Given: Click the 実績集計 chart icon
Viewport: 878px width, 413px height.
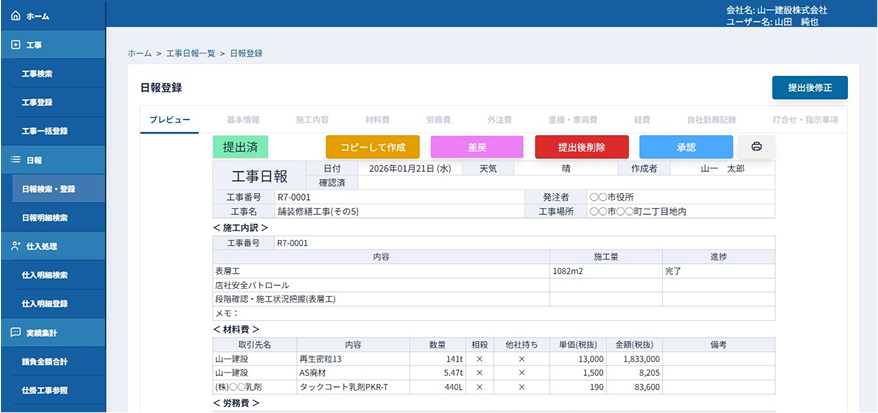Looking at the screenshot, I should 16,332.
